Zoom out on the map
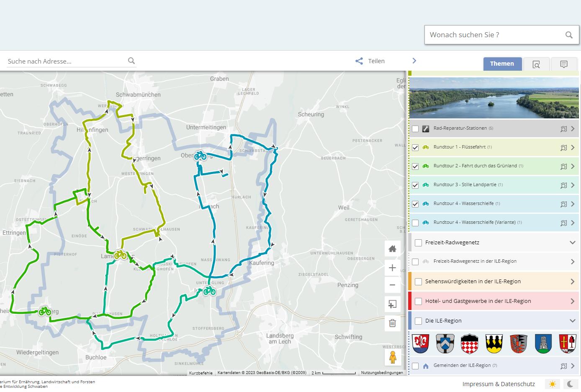 point(392,285)
